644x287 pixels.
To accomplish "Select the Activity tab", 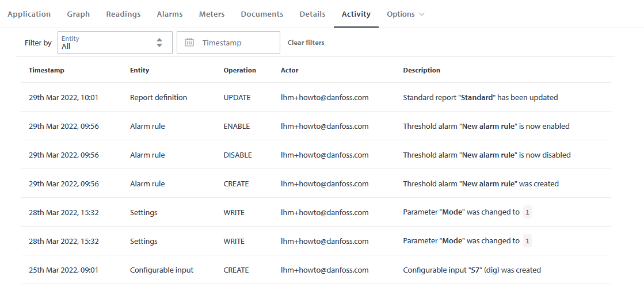I will tap(356, 14).
